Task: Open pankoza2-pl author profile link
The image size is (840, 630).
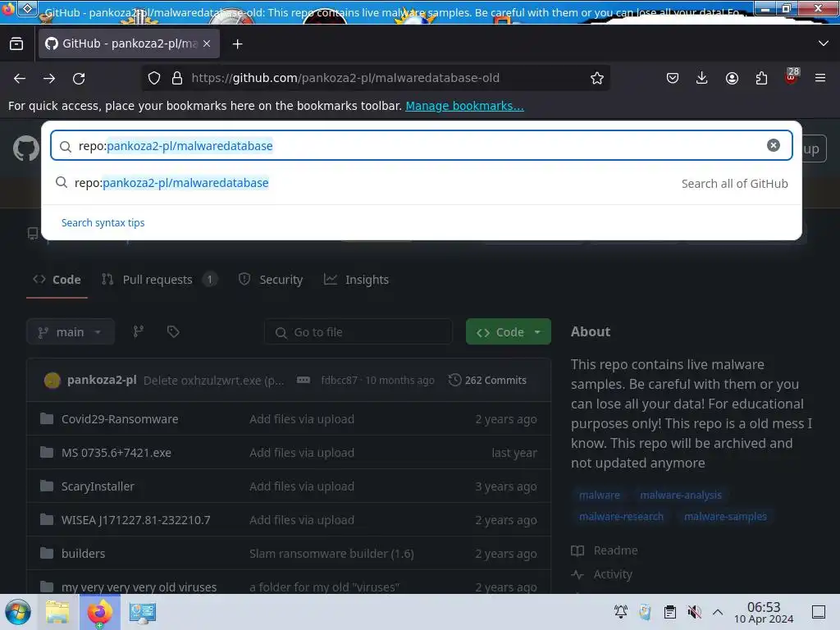Action: (102, 381)
